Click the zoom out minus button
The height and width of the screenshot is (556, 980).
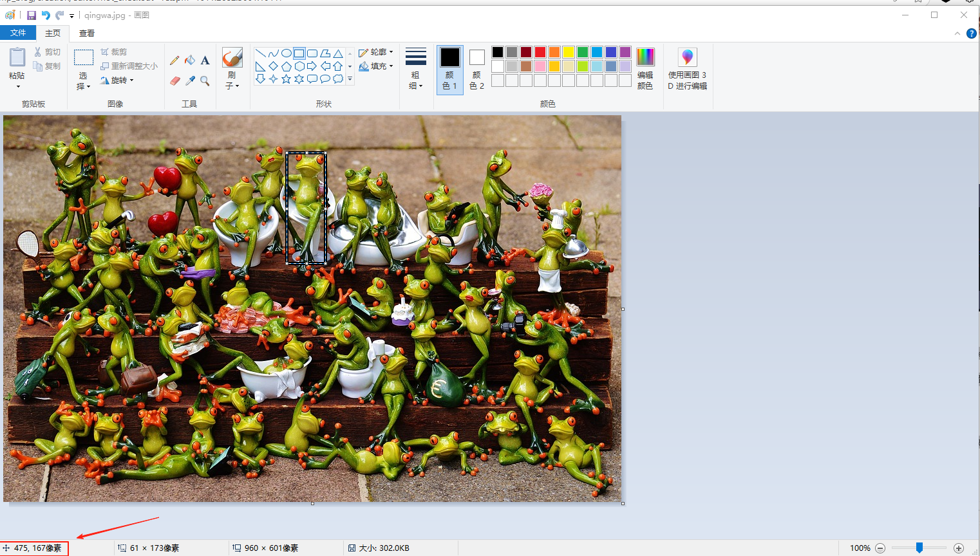[x=880, y=548]
